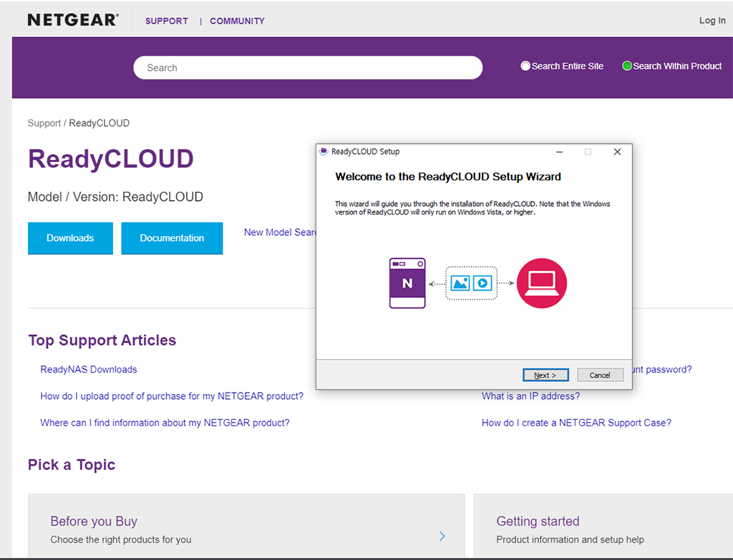This screenshot has height=560, width=733.
Task: Open How do I create Support Case article
Action: (576, 423)
